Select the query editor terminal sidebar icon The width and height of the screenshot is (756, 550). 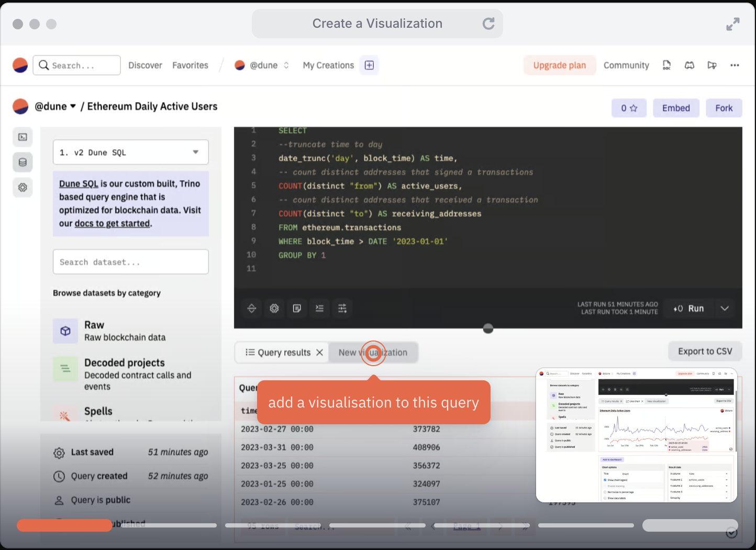[23, 137]
